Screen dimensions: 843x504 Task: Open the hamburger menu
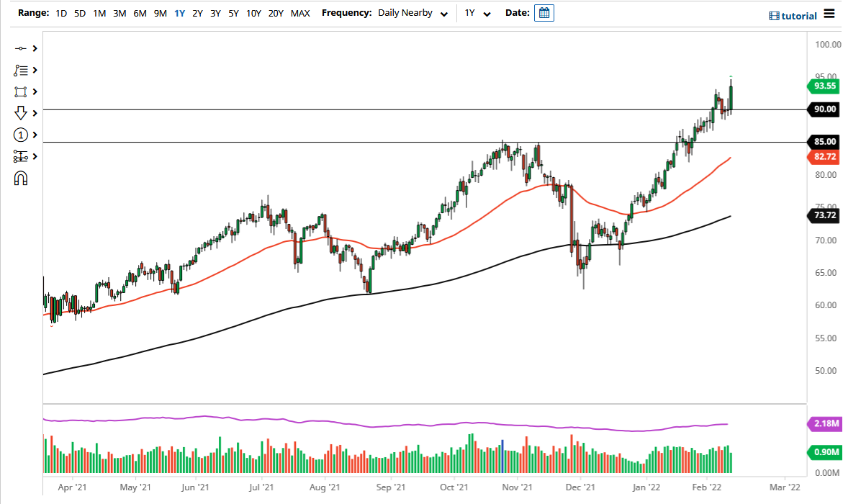[829, 13]
